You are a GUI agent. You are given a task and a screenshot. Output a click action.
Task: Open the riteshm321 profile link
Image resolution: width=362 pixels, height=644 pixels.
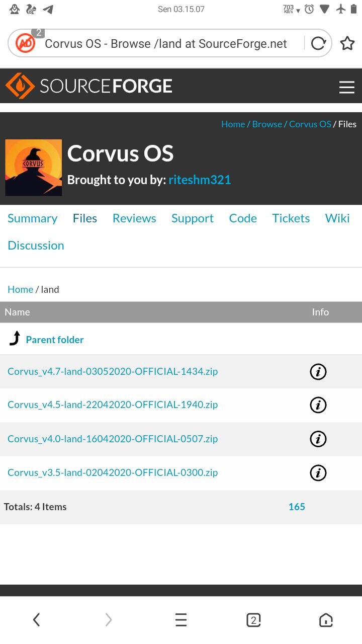200,180
